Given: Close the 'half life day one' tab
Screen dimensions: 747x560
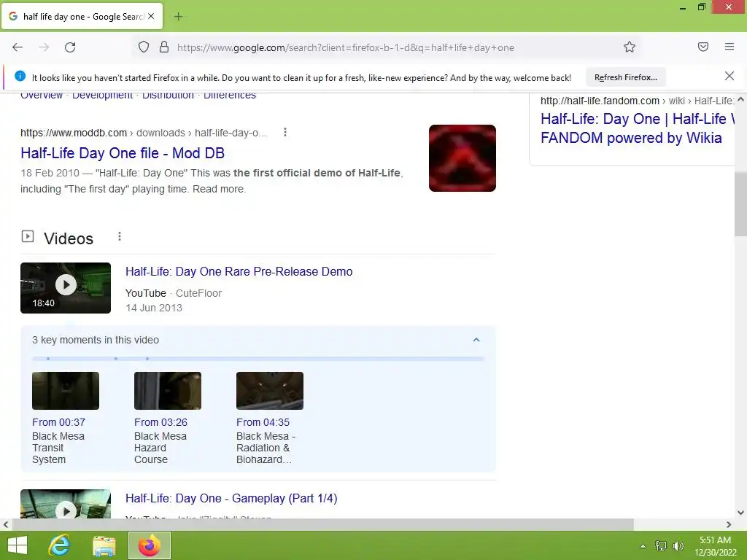Looking at the screenshot, I should [151, 16].
